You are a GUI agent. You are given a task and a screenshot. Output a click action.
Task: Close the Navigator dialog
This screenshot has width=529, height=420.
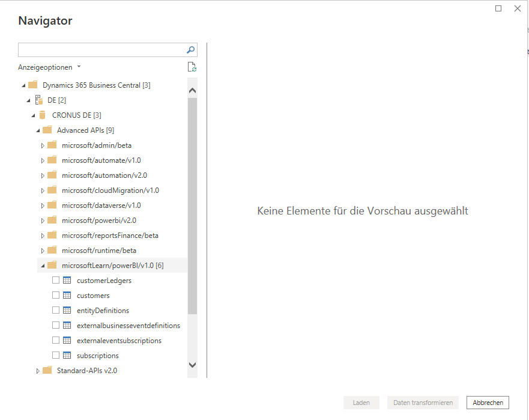tap(518, 8)
